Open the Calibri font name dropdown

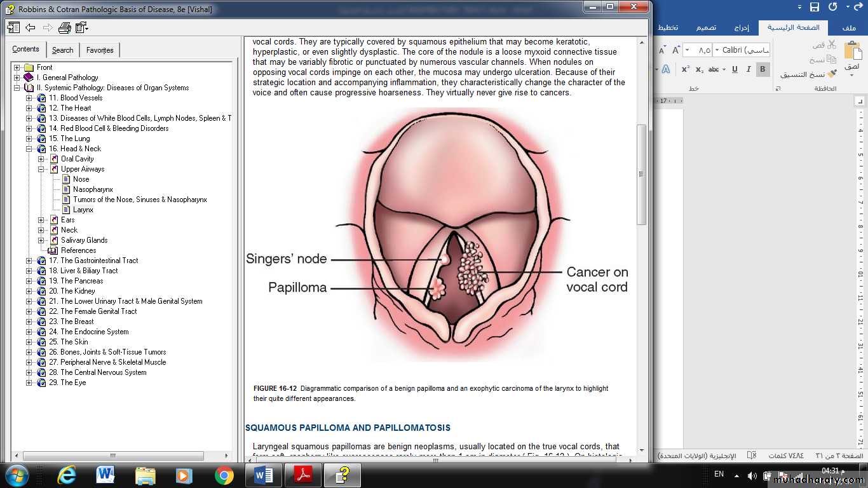(717, 50)
